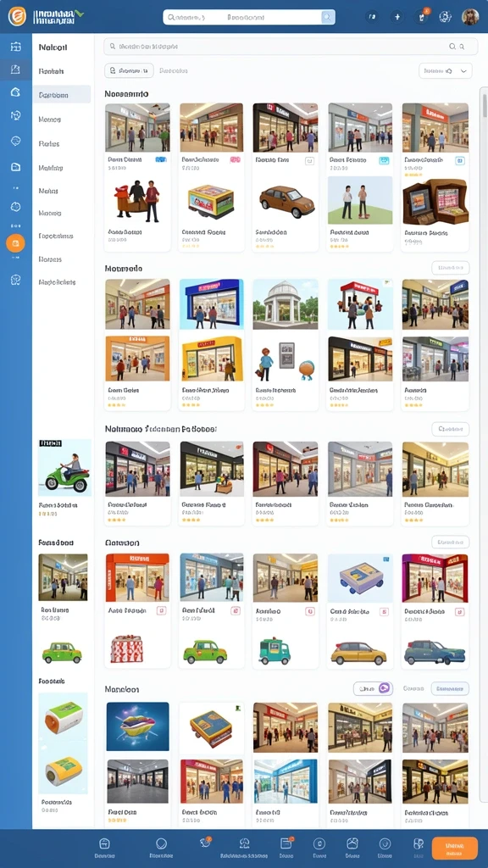Viewport: 488px width, 868px height.
Task: Click the basket icon at the start of the bottom bar
Action: 104,843
